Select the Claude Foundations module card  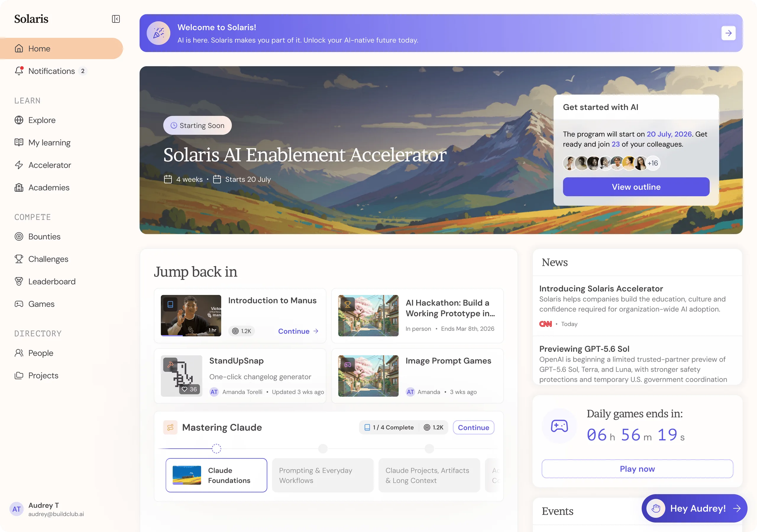pos(216,475)
